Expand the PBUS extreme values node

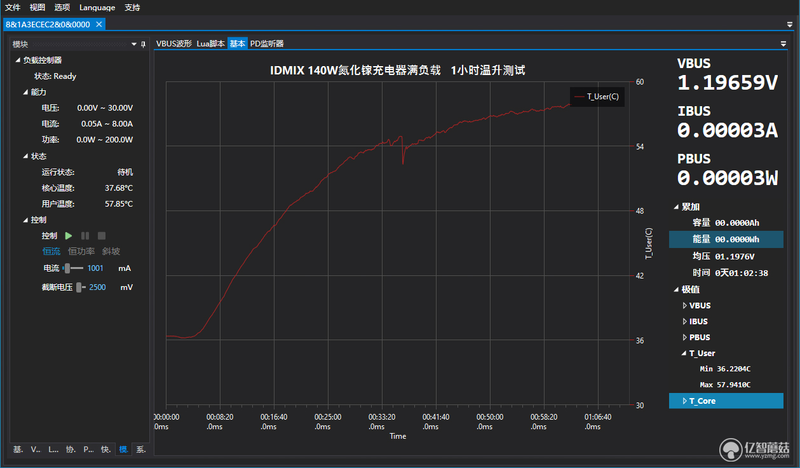[685, 337]
